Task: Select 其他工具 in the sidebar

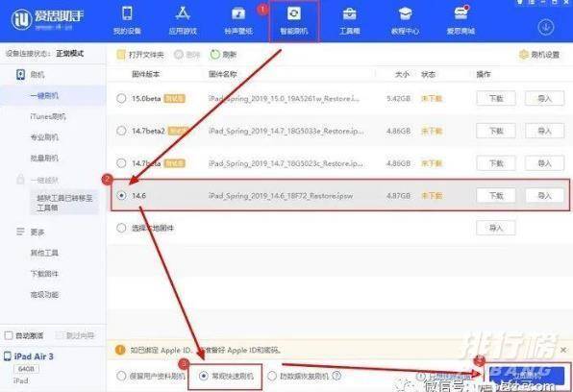Action: tap(44, 253)
